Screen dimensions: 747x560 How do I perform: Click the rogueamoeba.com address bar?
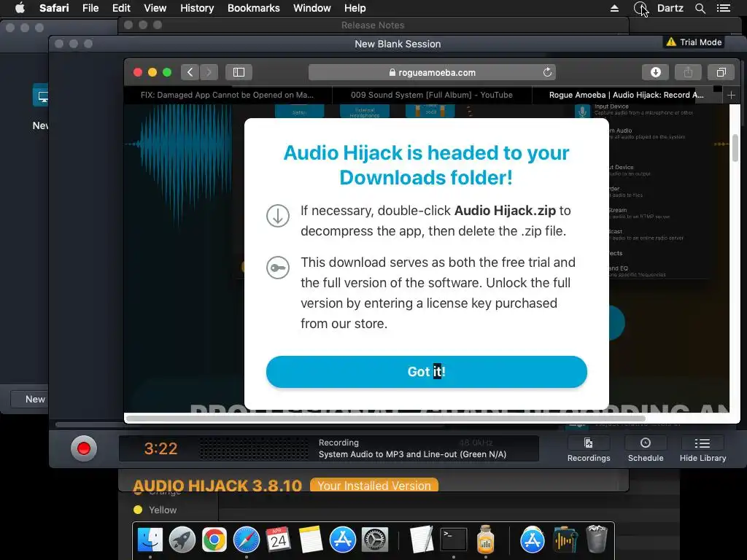pyautogui.click(x=432, y=72)
